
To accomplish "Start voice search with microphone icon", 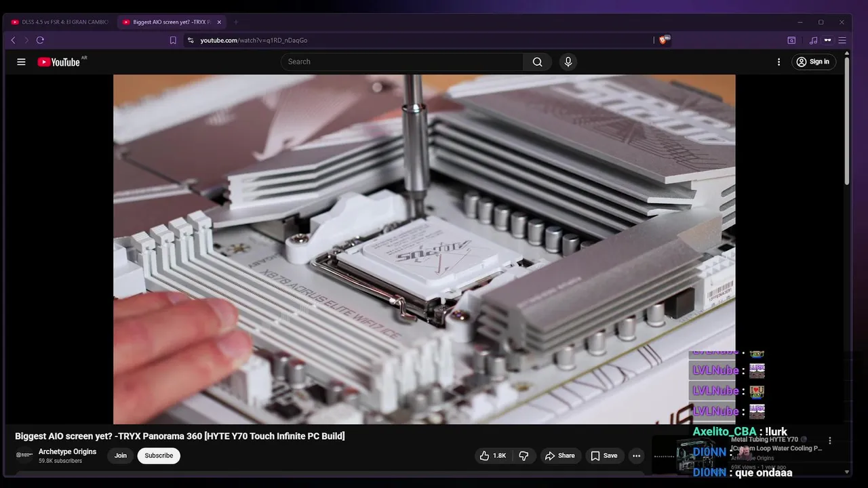I will pos(568,62).
